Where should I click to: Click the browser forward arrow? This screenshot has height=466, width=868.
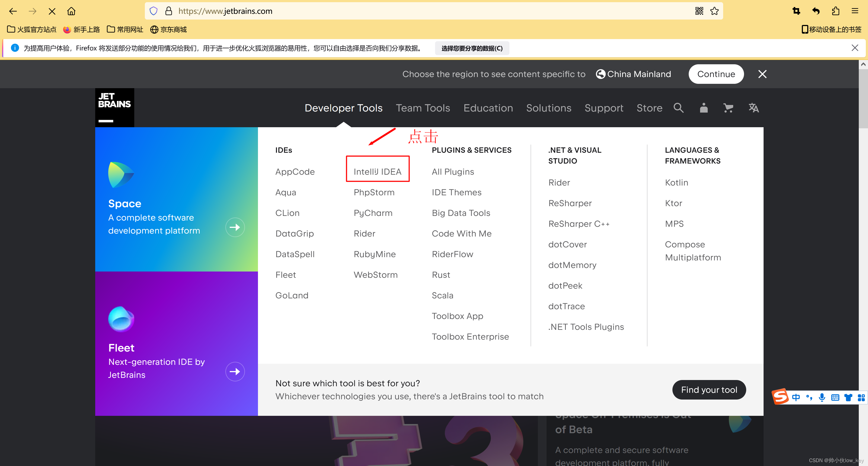tap(32, 11)
